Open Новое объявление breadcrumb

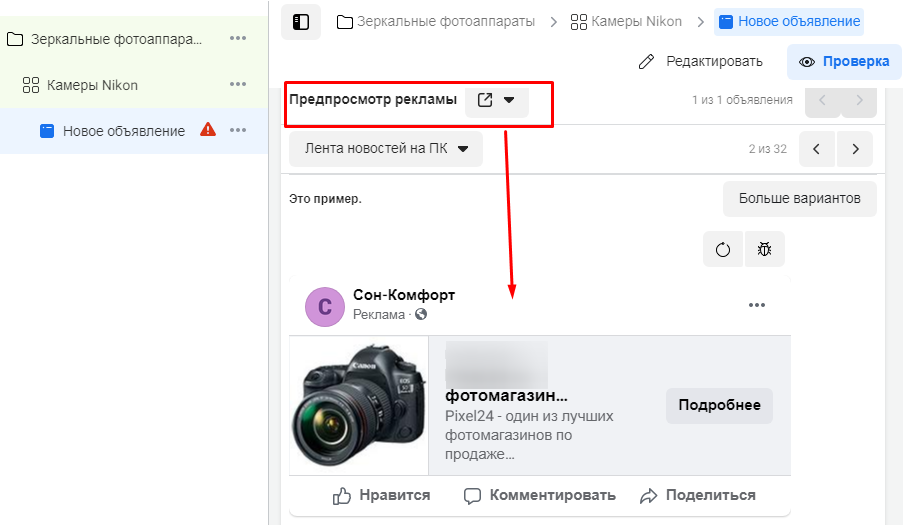pyautogui.click(x=789, y=22)
